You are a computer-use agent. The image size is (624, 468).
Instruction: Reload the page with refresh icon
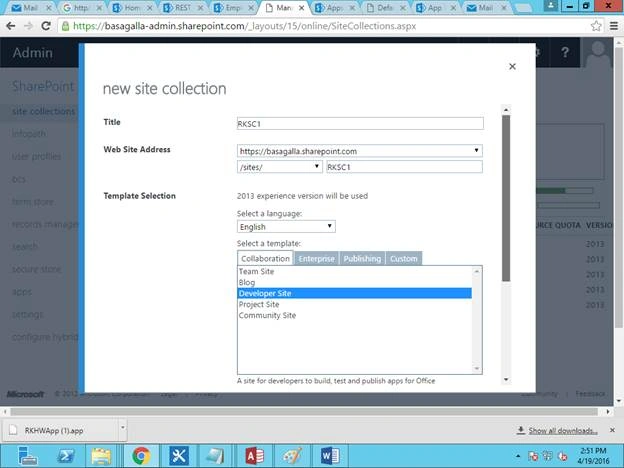pyautogui.click(x=46, y=26)
